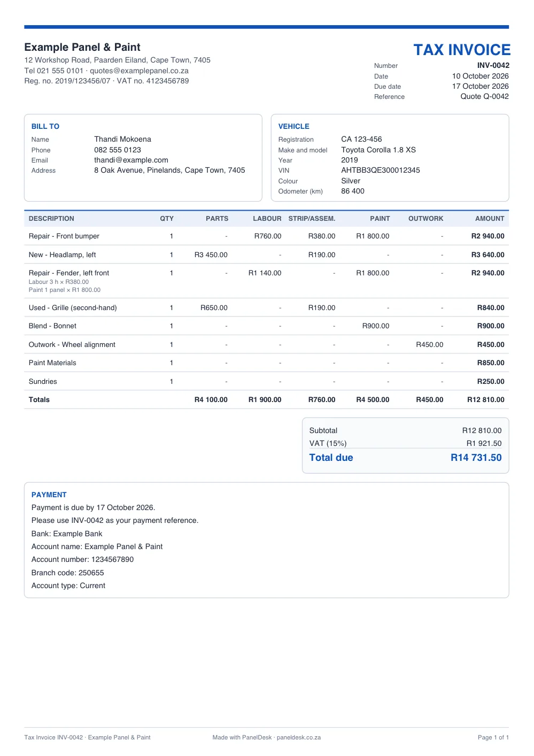Click invoice number INV-0042 in header
The width and height of the screenshot is (534, 756).
493,65
